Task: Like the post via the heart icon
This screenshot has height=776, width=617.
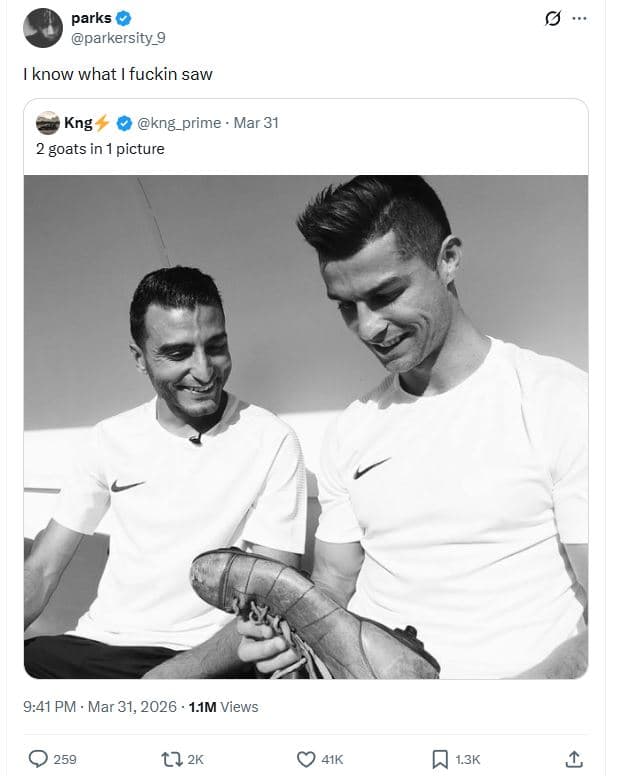Action: tap(307, 759)
